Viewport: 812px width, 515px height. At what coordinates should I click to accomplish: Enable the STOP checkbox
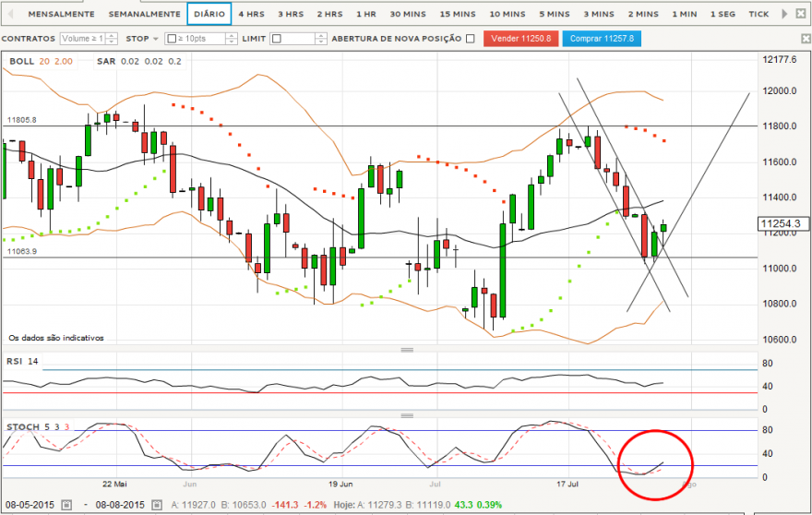pos(172,39)
